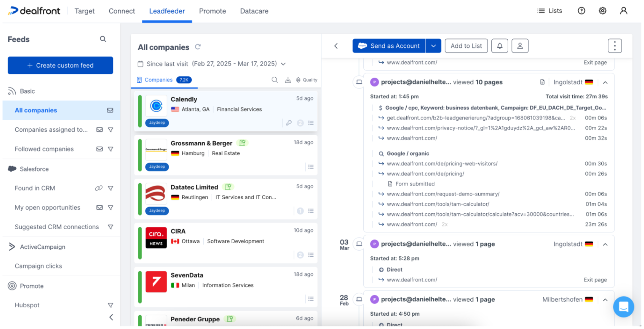Image resolution: width=644 pixels, height=329 pixels.
Task: Click the notification bell button
Action: [x=500, y=46]
